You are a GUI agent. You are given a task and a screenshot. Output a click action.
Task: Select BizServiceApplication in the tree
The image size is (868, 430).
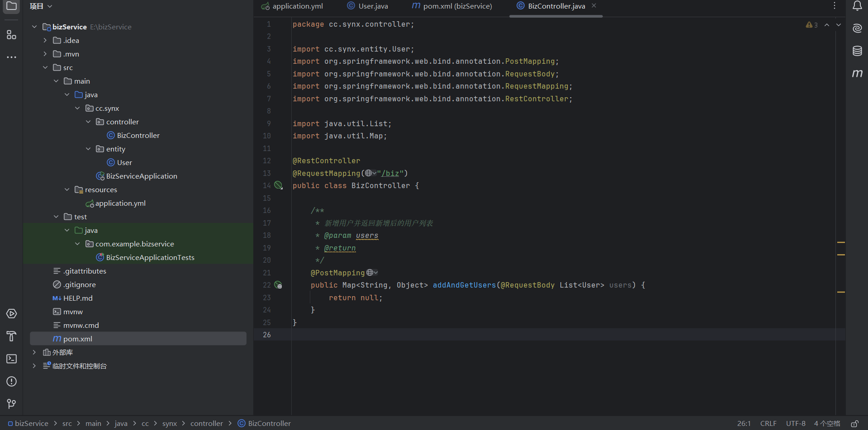(137, 176)
